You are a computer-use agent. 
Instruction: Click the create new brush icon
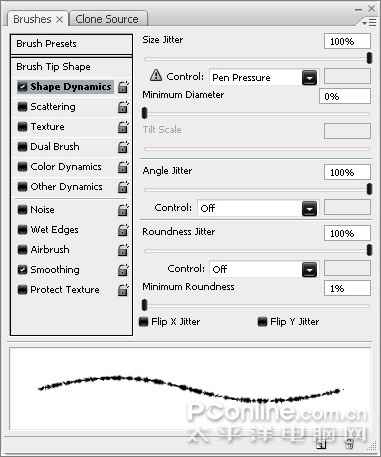click(321, 445)
